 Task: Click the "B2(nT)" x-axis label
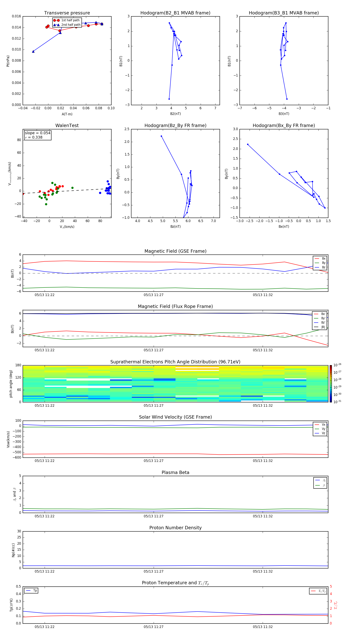click(175, 114)
